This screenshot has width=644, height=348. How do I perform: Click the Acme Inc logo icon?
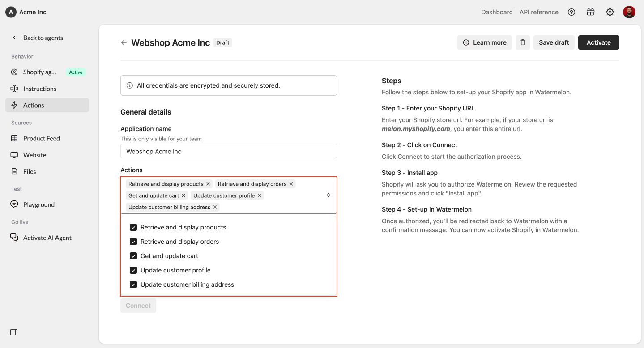click(x=11, y=12)
